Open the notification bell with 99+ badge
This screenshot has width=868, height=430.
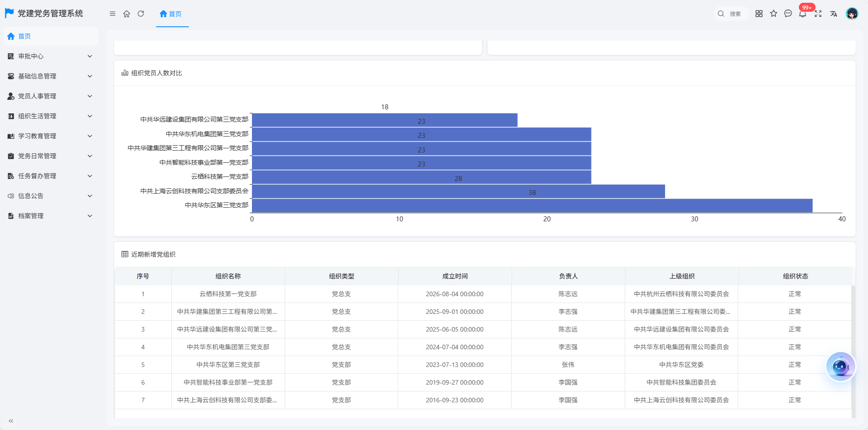point(803,14)
